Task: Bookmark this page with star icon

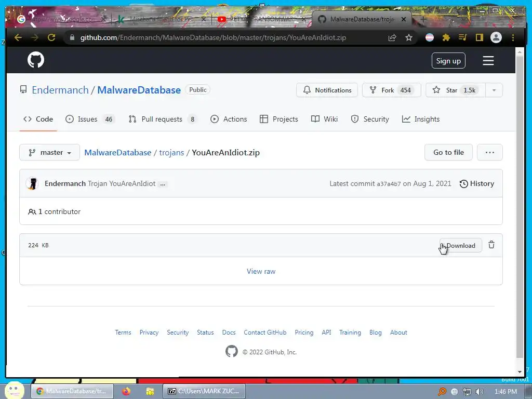Action: pos(409,37)
